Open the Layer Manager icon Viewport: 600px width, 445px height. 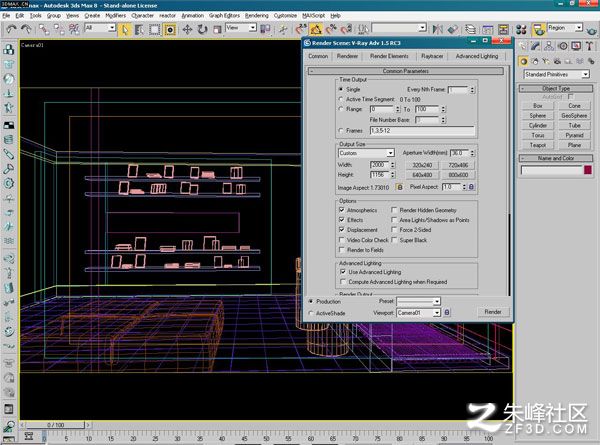click(x=470, y=29)
